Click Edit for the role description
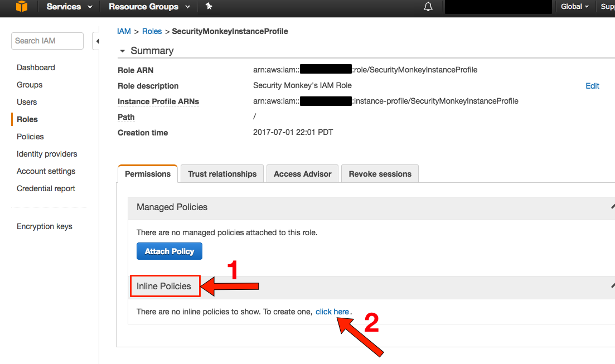The image size is (615, 364). click(x=592, y=86)
